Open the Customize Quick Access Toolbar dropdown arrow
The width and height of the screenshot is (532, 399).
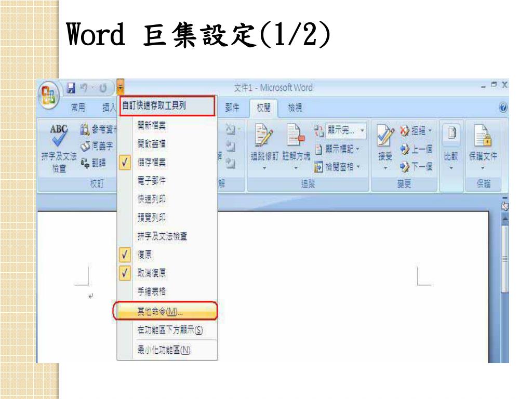coord(121,87)
